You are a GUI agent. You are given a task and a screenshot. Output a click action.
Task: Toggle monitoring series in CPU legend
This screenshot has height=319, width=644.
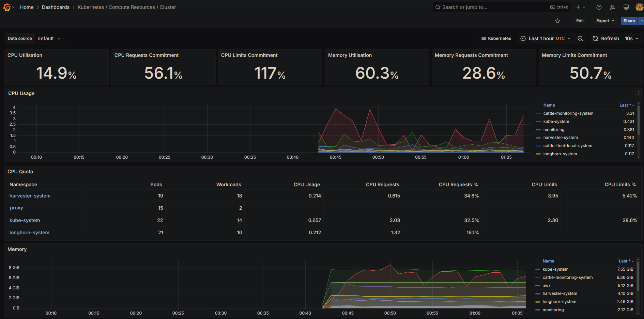pyautogui.click(x=554, y=130)
